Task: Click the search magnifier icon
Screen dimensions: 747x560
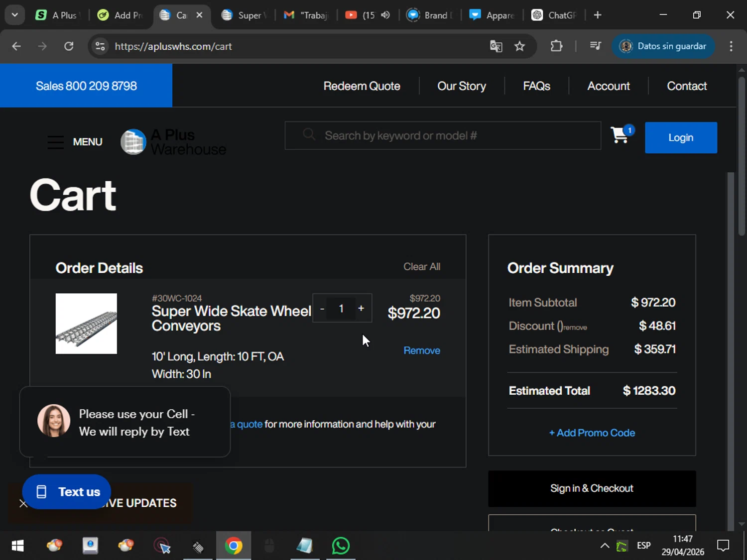Action: coord(309,134)
